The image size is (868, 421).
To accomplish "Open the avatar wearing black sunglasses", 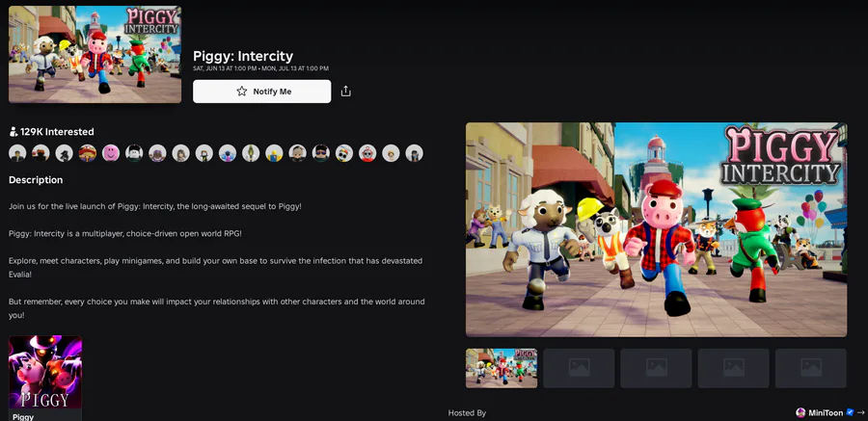I will pyautogui.click(x=320, y=152).
